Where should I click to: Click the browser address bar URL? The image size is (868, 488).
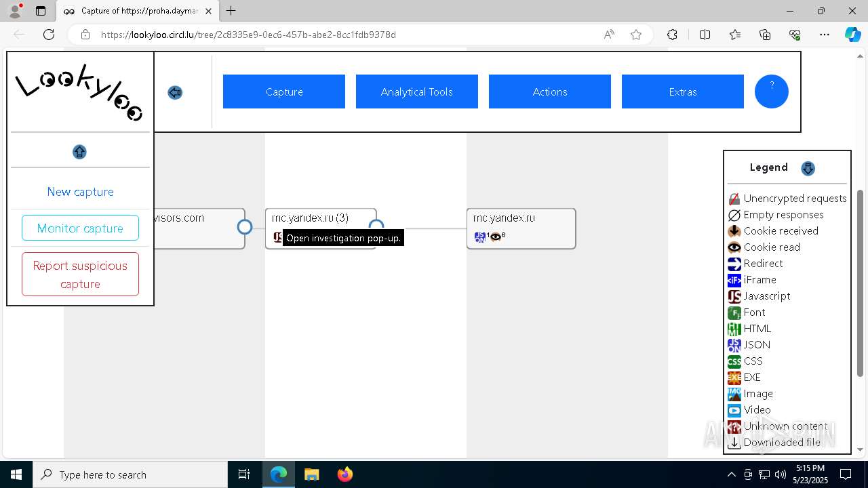[248, 35]
